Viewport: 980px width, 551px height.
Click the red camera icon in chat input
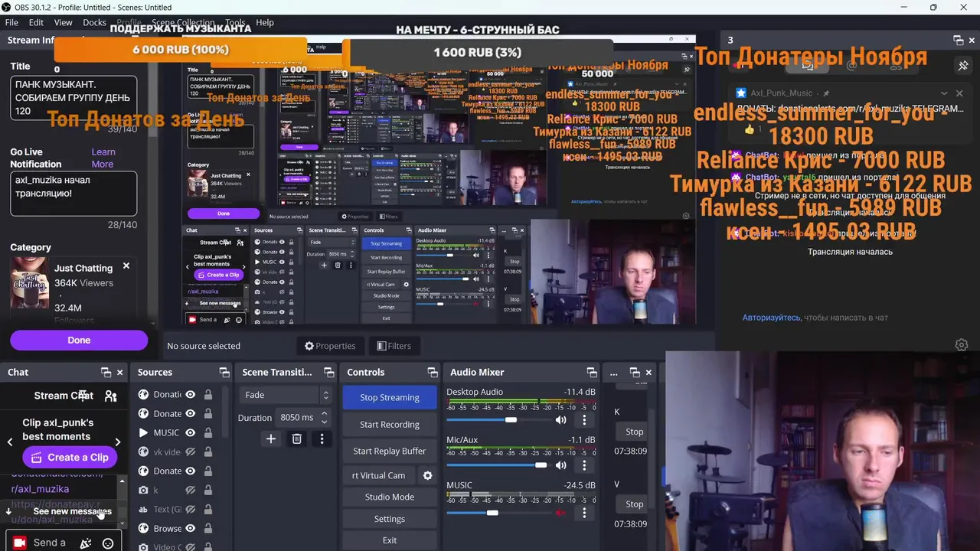tap(20, 543)
